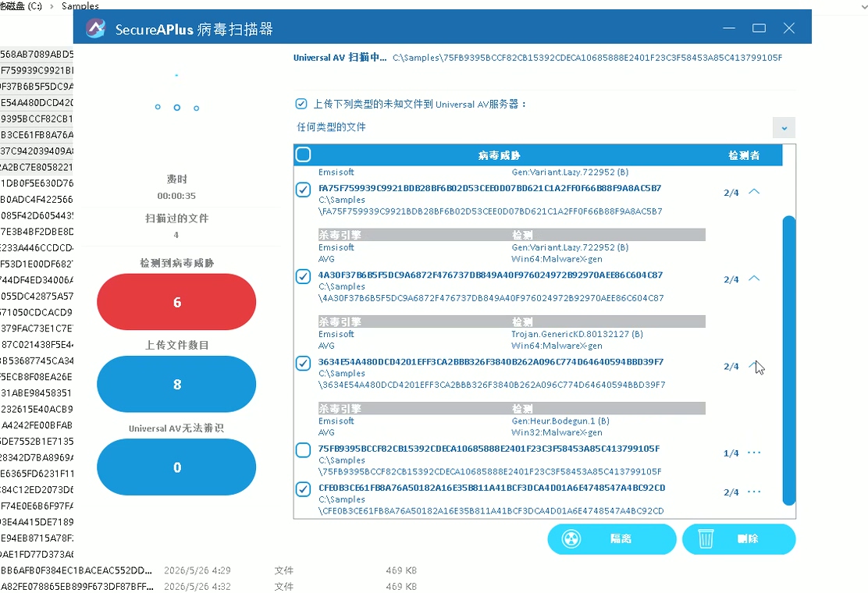Click the elapsed time 00:00:35
Image resolution: width=868 pixels, height=593 pixels.
(x=176, y=196)
